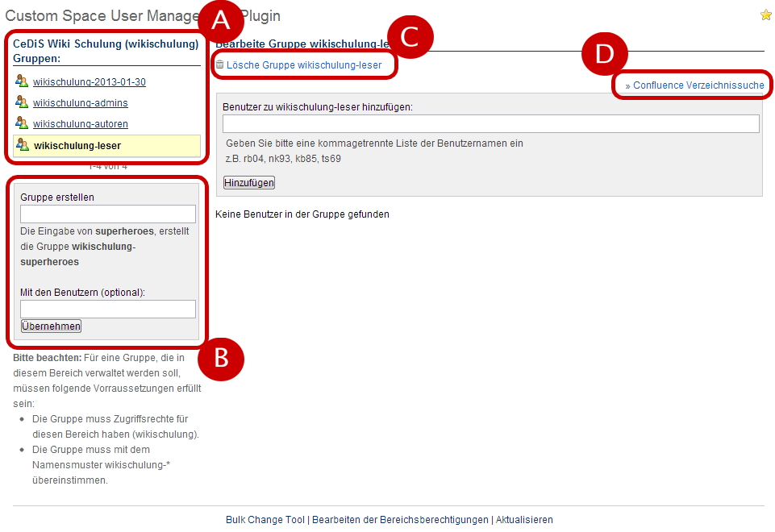Click the Gruppe erstellen label

[56, 197]
